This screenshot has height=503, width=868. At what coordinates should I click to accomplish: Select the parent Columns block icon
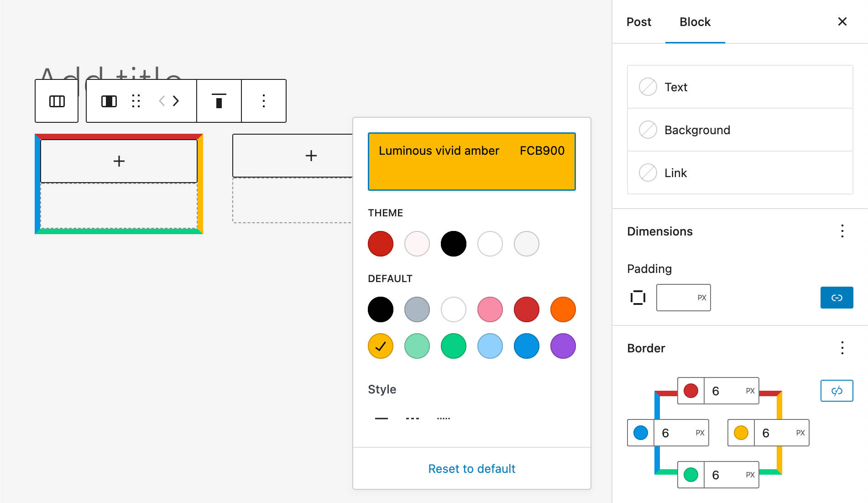(56, 101)
